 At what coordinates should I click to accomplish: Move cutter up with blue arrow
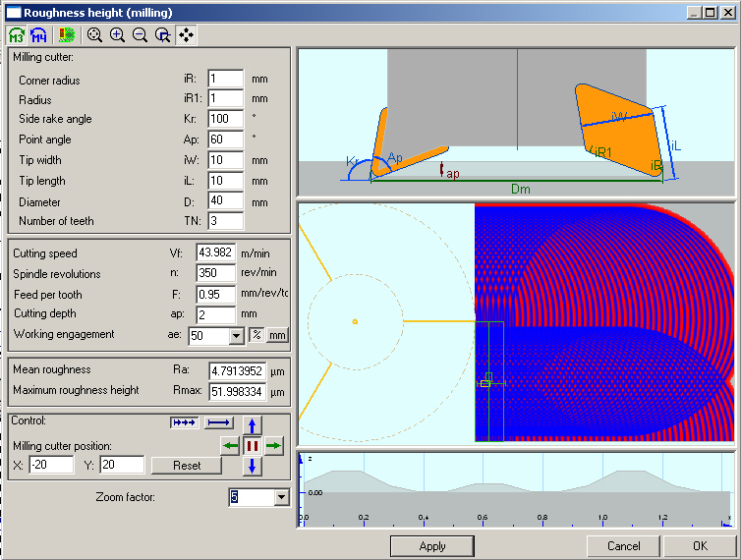coord(252,425)
